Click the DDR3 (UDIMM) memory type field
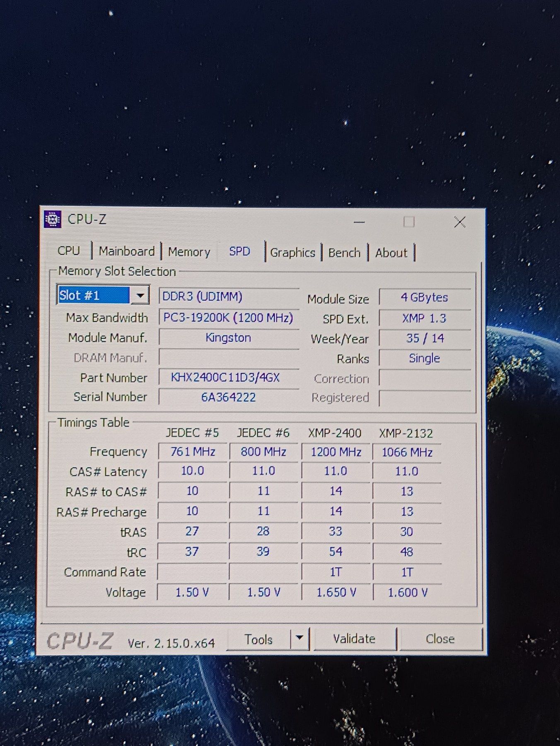Screen dimensions: 560x746 coord(229,297)
